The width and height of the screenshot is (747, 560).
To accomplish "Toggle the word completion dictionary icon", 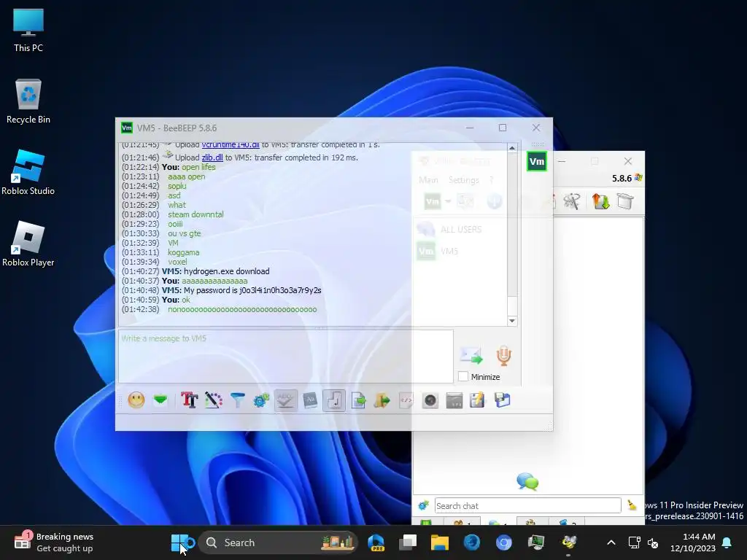I will coord(309,400).
